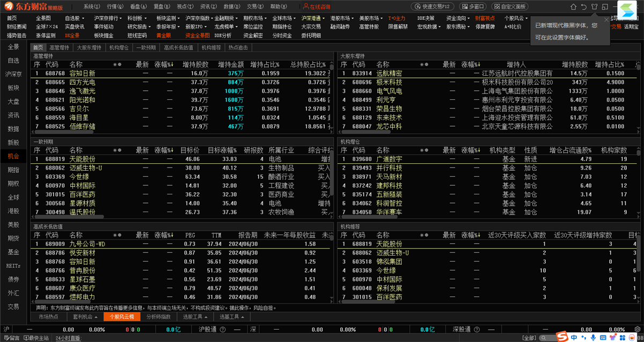Select 天能股份 row in 一致预期 table
The width and height of the screenshot is (644, 342).
(x=181, y=159)
